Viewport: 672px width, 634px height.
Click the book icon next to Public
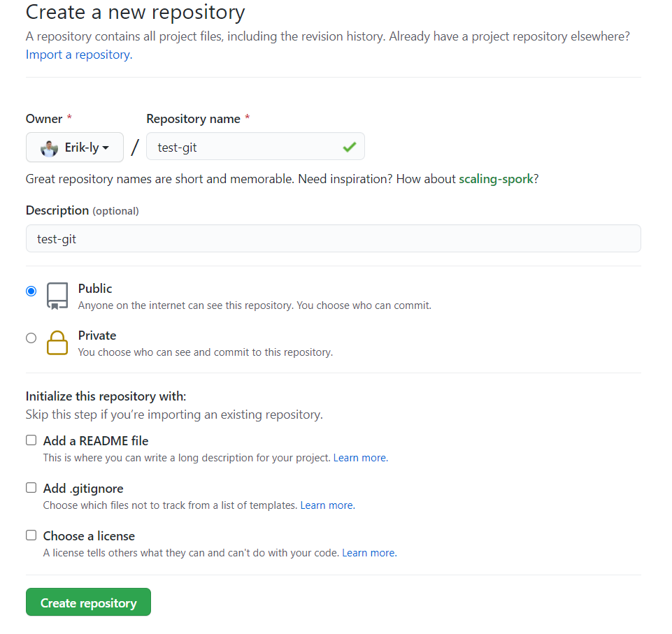click(x=57, y=295)
